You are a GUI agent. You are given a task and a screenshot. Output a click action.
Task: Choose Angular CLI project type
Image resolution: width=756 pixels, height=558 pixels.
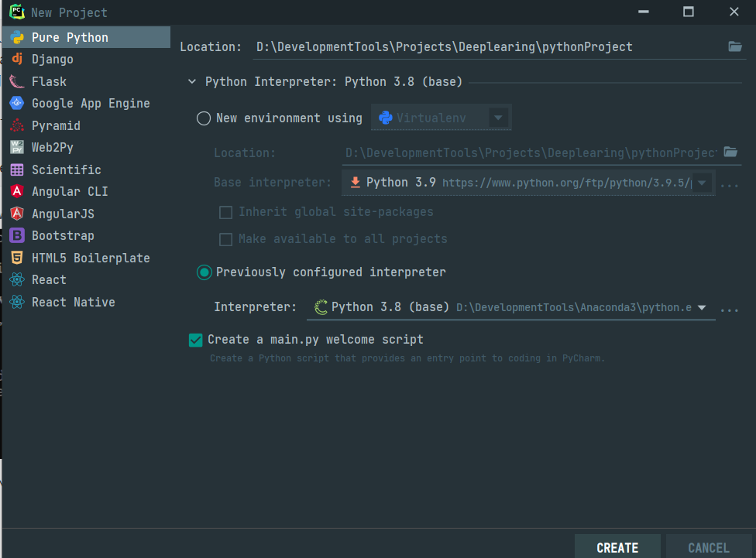[86, 191]
